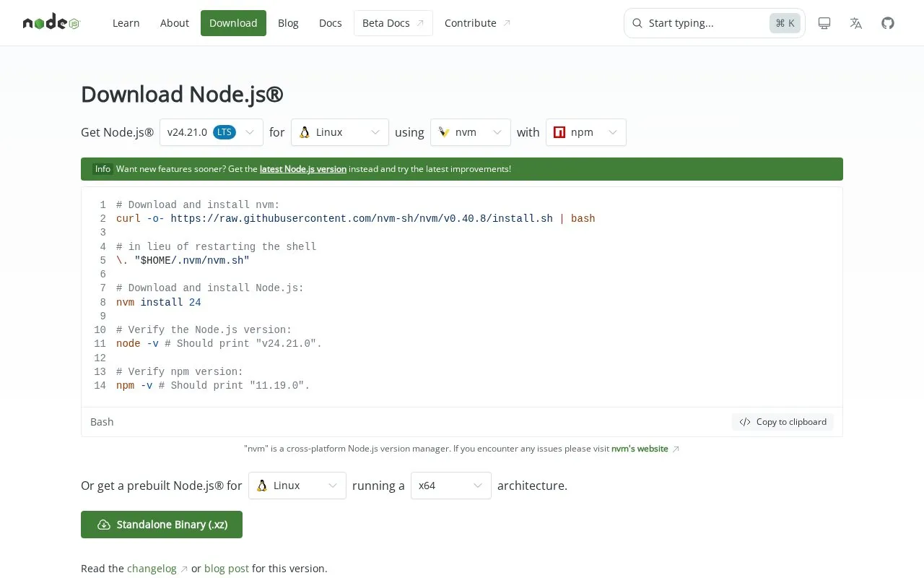
Task: Open the npm package manager dropdown
Action: click(x=586, y=132)
